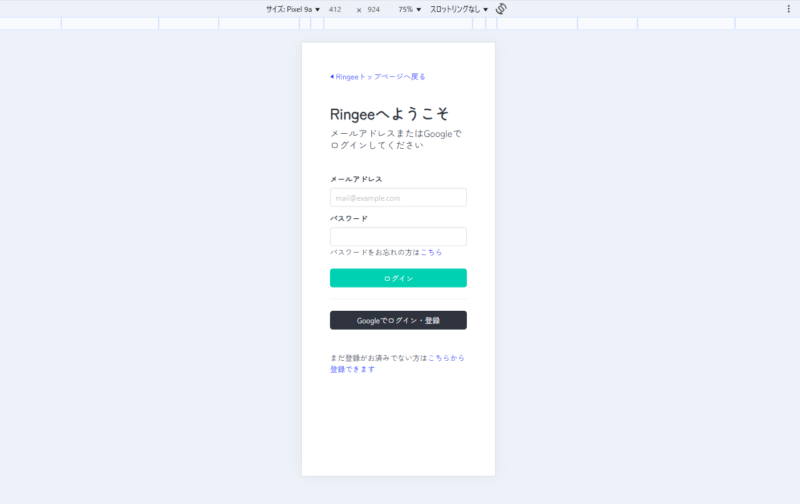800x504 pixels.
Task: Click the viewport height field showing 924
Action: pos(374,9)
